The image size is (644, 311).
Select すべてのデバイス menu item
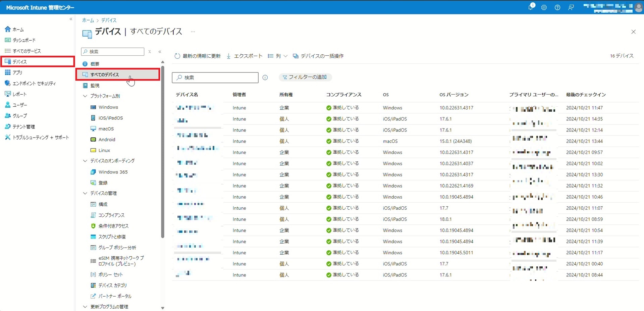[x=118, y=74]
